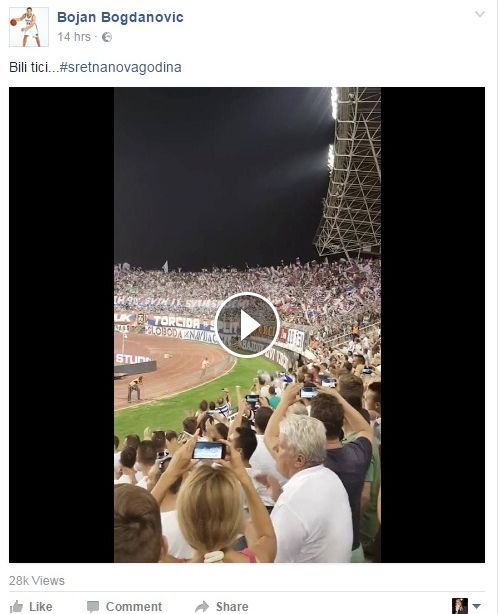The image size is (498, 614).
Task: Play the stadium video
Action: point(247,325)
